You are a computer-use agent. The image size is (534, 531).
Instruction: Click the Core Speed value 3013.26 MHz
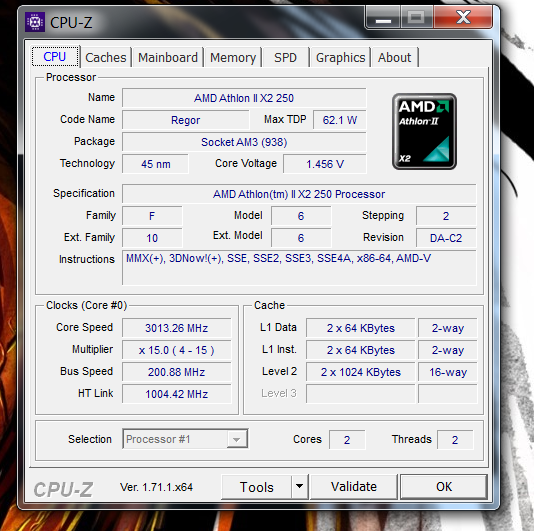pyautogui.click(x=176, y=328)
